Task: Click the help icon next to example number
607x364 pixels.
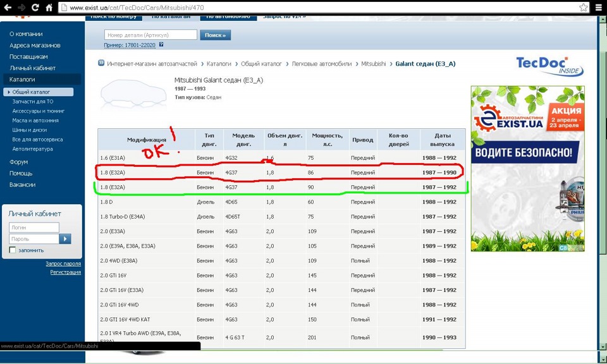Action: tap(161, 45)
